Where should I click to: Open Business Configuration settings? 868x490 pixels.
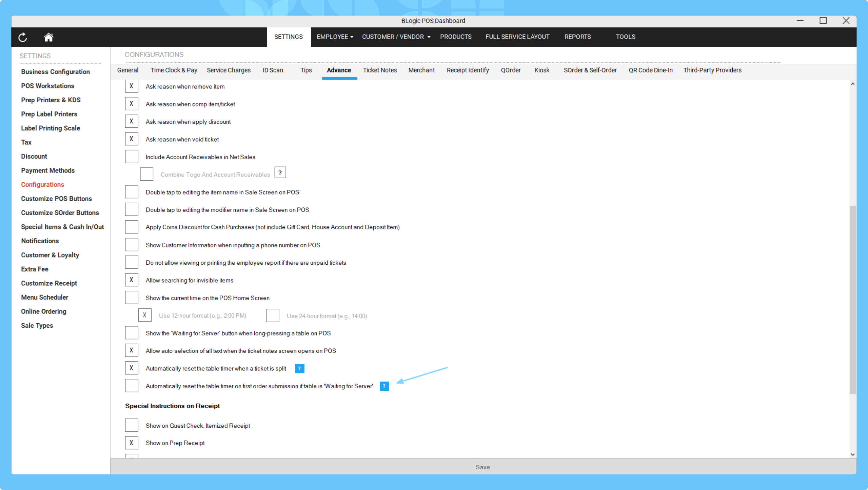tap(55, 72)
